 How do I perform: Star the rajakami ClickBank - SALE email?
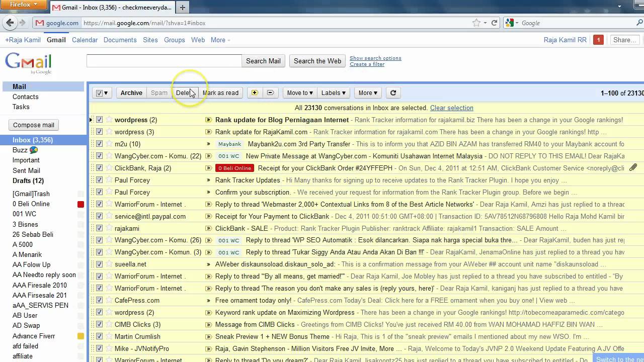(109, 228)
